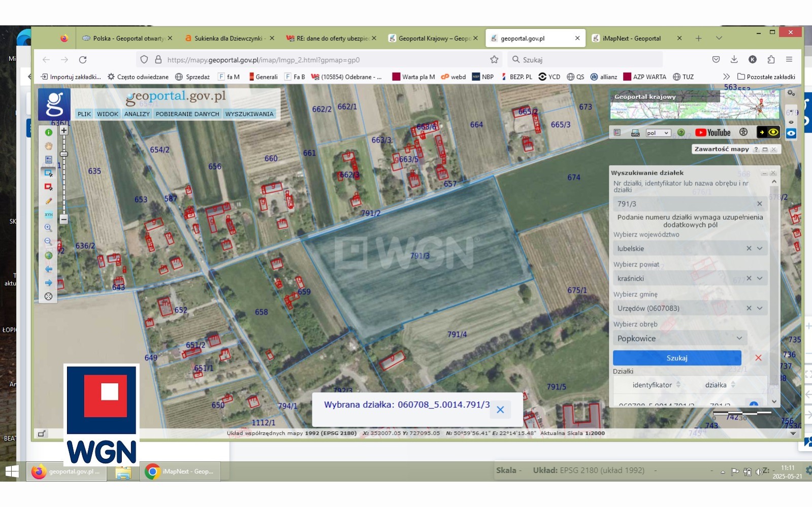Image resolution: width=812 pixels, height=507 pixels.
Task: Toggle the blue eye visibility button
Action: coord(791,133)
